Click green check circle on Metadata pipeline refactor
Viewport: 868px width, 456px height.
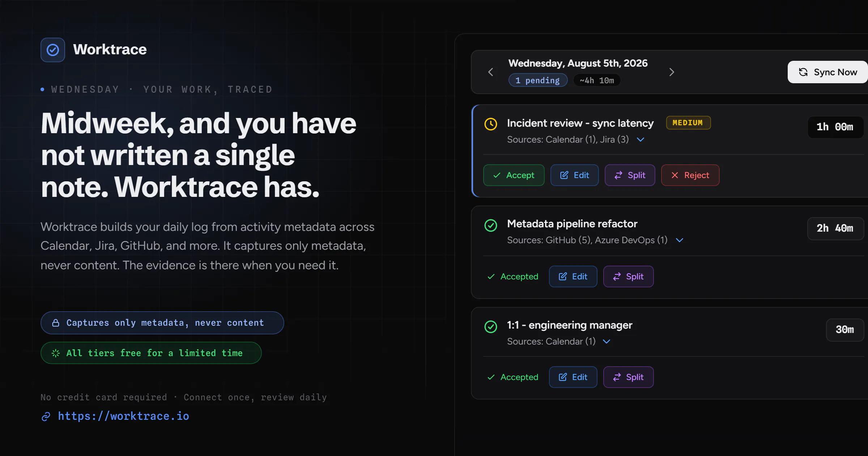491,225
